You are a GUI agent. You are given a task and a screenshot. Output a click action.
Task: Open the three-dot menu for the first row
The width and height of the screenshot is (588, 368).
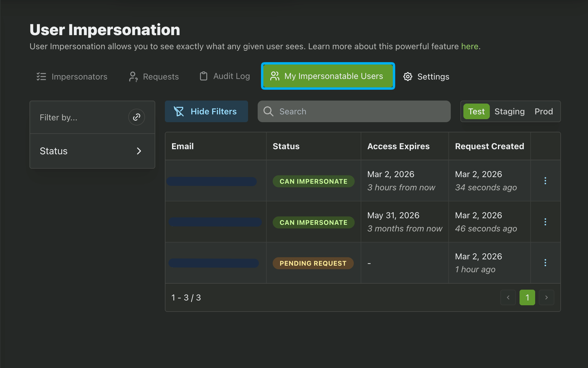(545, 181)
